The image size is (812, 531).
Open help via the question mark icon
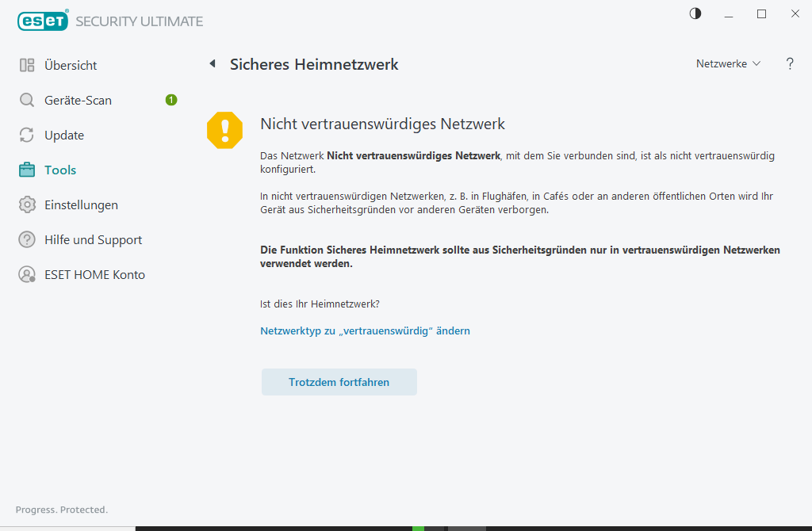pos(790,63)
